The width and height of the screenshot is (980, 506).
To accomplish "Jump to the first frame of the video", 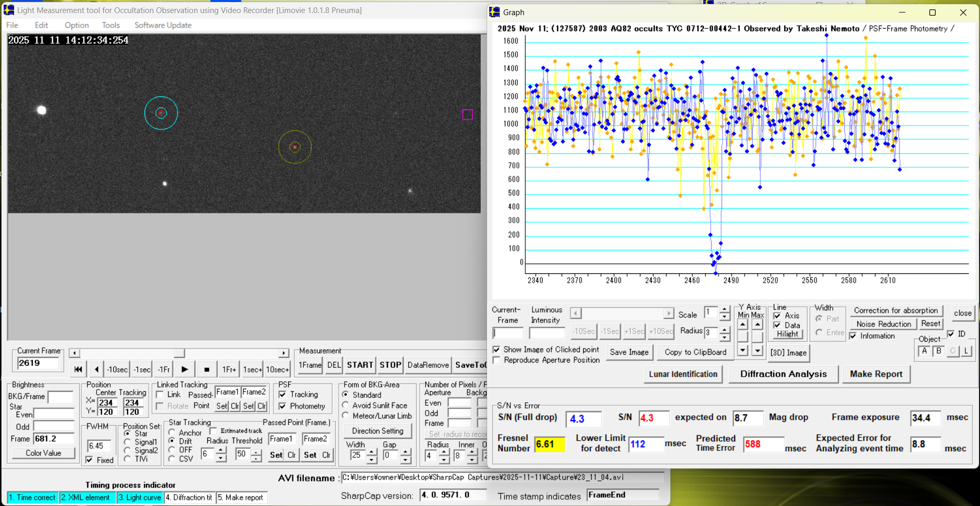I will pos(78,369).
